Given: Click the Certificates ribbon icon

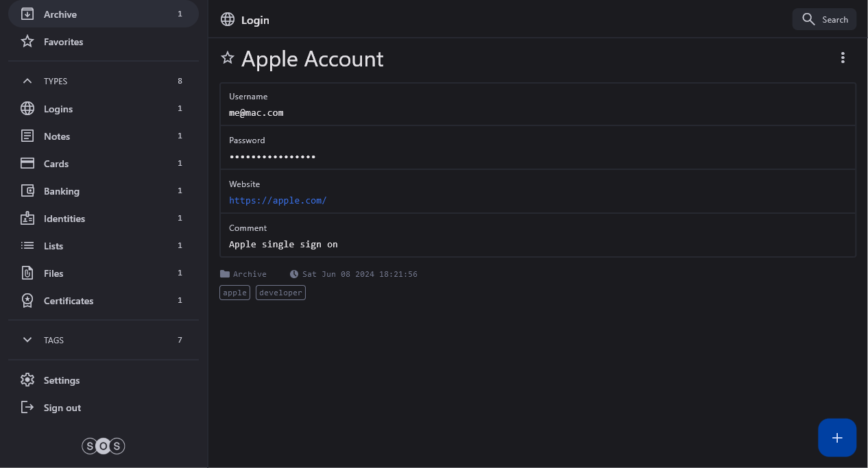Looking at the screenshot, I should (x=27, y=301).
